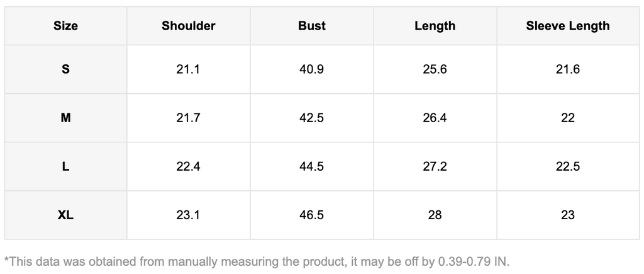The width and height of the screenshot is (644, 274).
Task: Select the XL size row label
Action: 65,215
